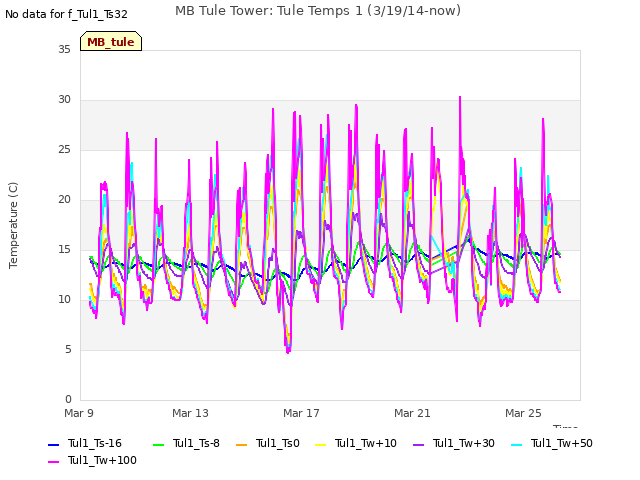Click the Mar 13 x-axis tick label
The width and height of the screenshot is (640, 480).
point(190,413)
